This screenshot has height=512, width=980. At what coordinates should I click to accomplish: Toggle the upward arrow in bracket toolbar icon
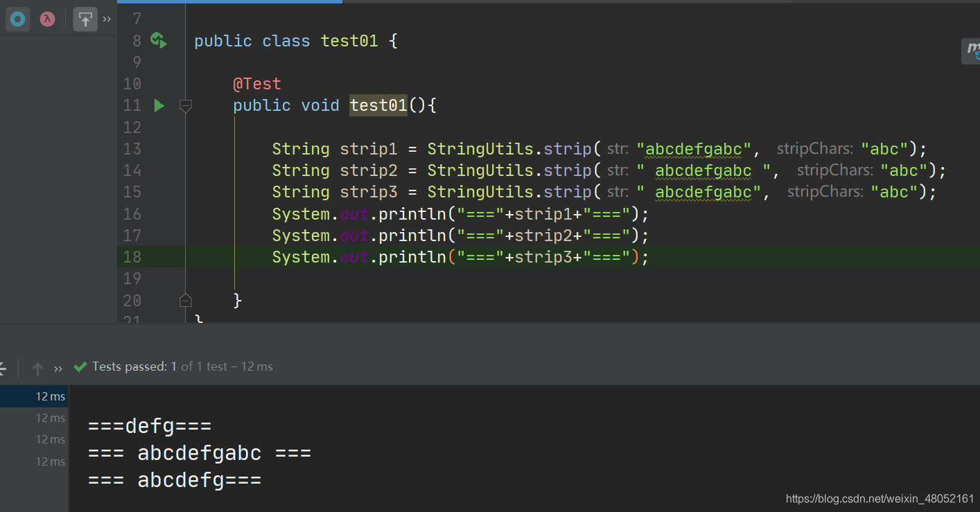point(85,19)
